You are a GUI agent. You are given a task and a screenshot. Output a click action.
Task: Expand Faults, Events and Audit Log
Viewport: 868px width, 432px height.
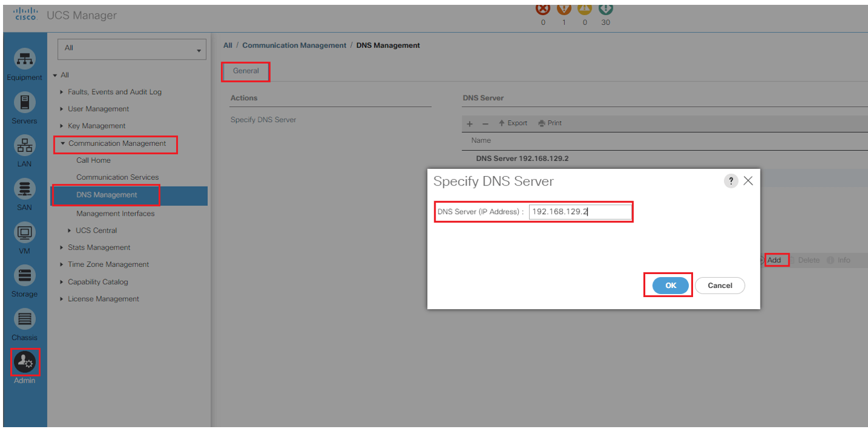[62, 92]
